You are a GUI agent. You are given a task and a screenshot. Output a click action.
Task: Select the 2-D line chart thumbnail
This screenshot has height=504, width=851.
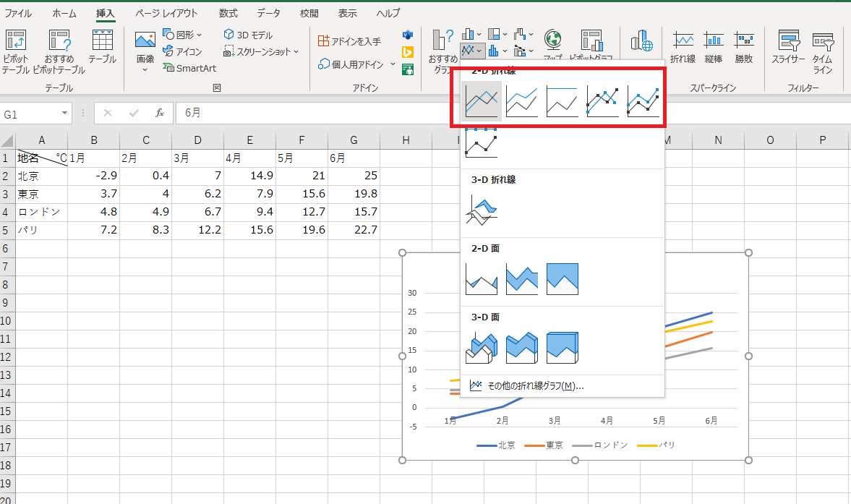(x=482, y=101)
